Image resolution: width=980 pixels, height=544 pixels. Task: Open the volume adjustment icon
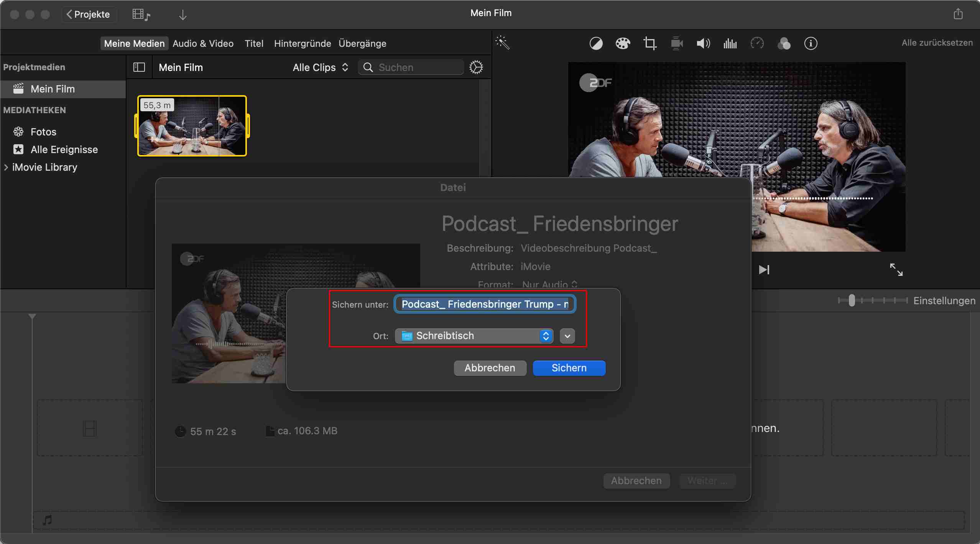click(x=703, y=43)
